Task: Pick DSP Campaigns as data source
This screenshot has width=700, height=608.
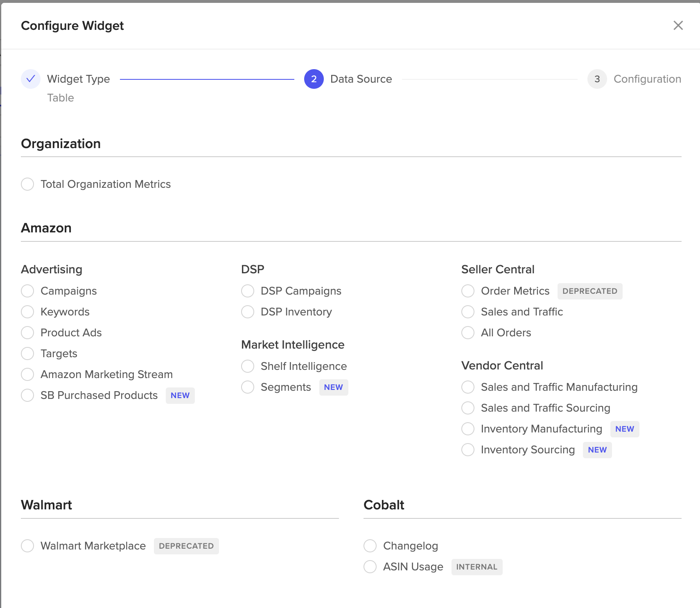Action: point(248,291)
